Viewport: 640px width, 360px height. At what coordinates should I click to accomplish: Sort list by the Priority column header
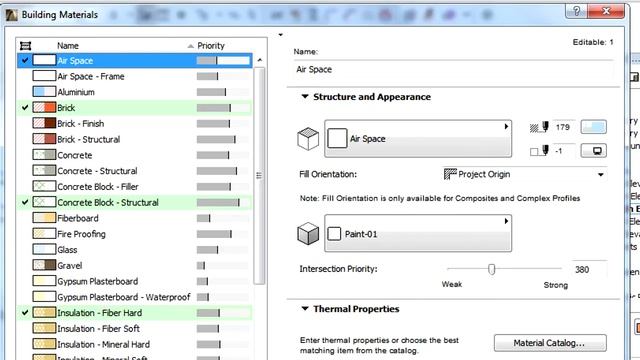pos(211,46)
